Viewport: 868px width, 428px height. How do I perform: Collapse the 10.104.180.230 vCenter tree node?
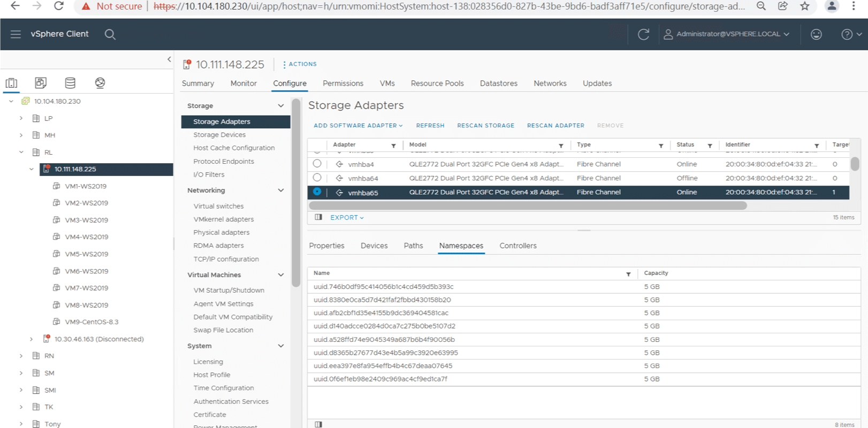click(11, 101)
